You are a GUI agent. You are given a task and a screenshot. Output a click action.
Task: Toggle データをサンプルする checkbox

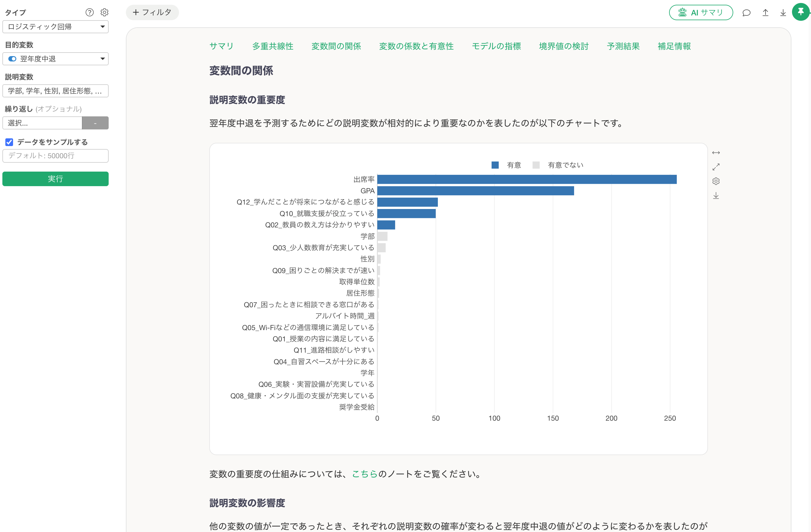pos(9,142)
